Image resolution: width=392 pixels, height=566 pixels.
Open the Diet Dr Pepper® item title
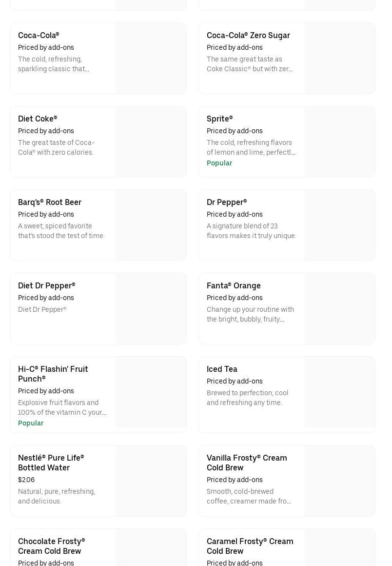click(47, 285)
